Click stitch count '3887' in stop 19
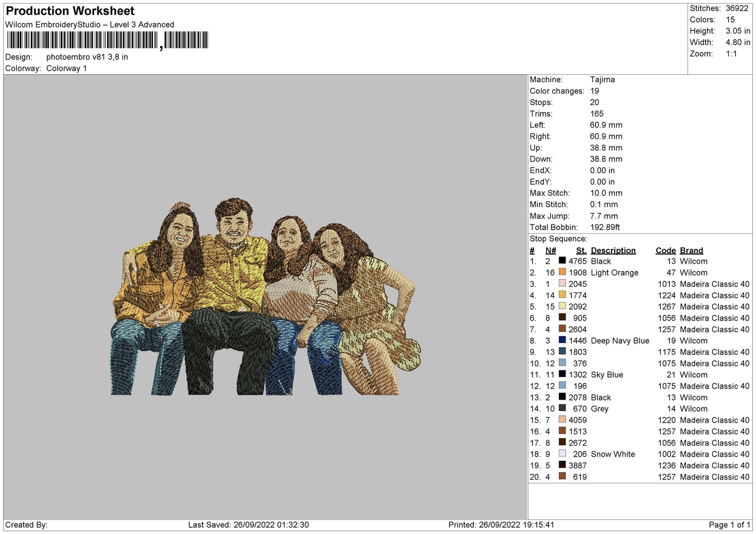This screenshot has height=534, width=756. point(578,465)
